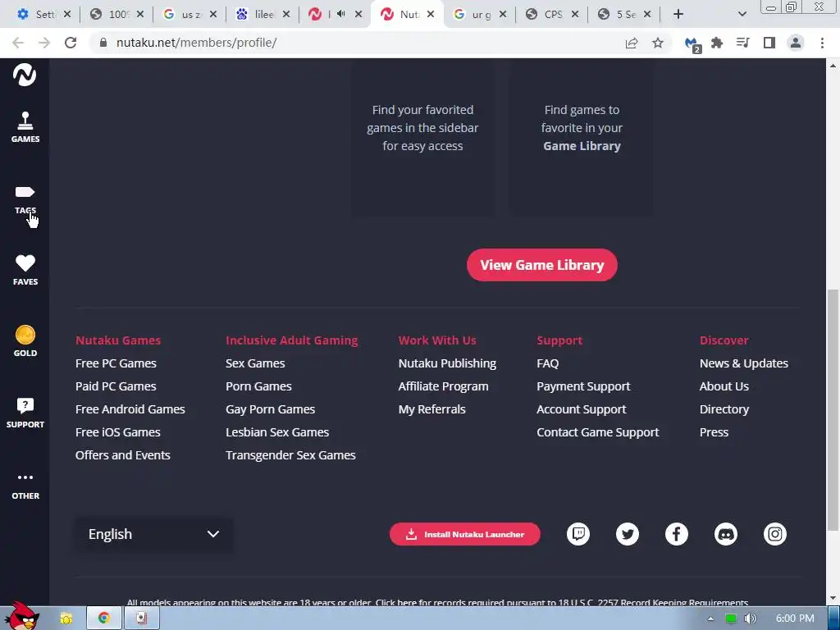
Task: Open the Chrome profile avatar icon
Action: [796, 43]
